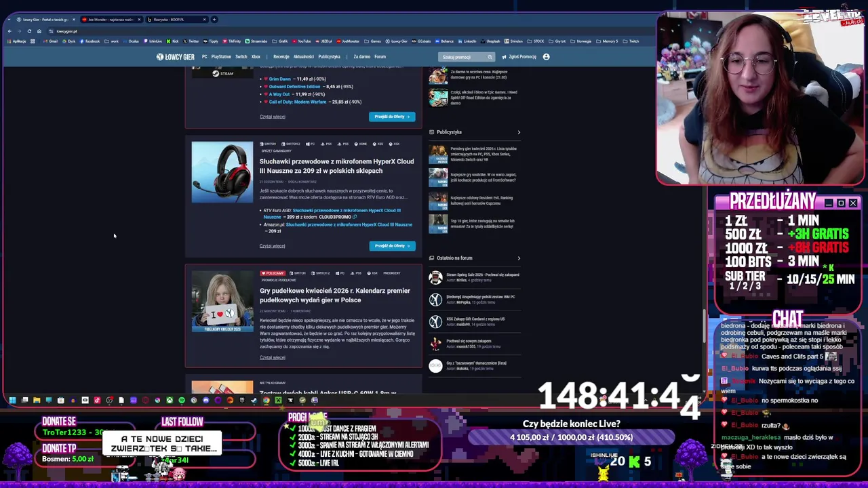
Task: Click Przejdź do Oferty for HyperX headset
Action: [392, 246]
